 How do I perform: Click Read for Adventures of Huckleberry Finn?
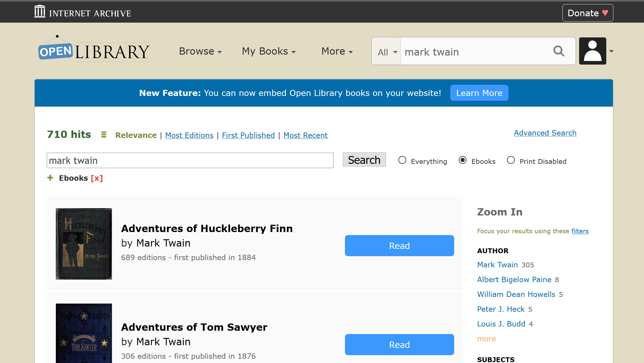[399, 245]
